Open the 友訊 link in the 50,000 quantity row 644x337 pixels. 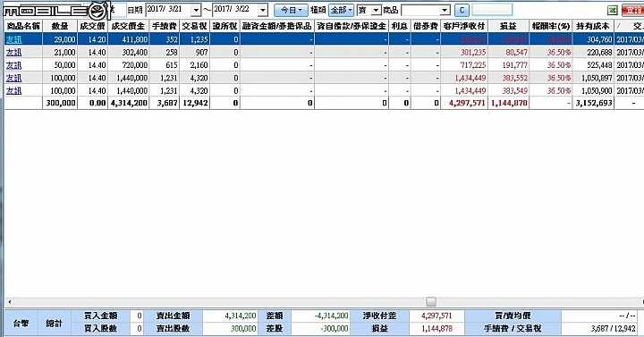tap(13, 65)
